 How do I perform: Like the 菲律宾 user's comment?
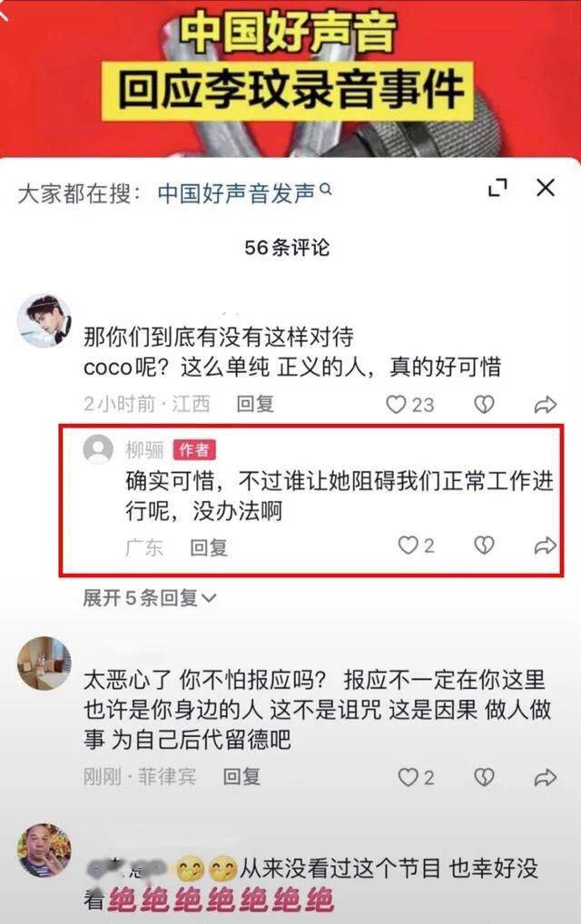pos(416,777)
